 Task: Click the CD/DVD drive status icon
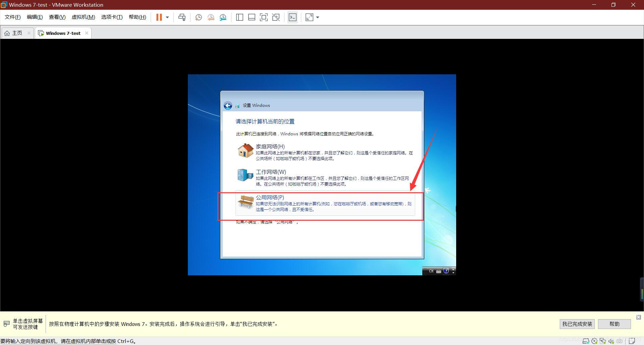[594, 341]
